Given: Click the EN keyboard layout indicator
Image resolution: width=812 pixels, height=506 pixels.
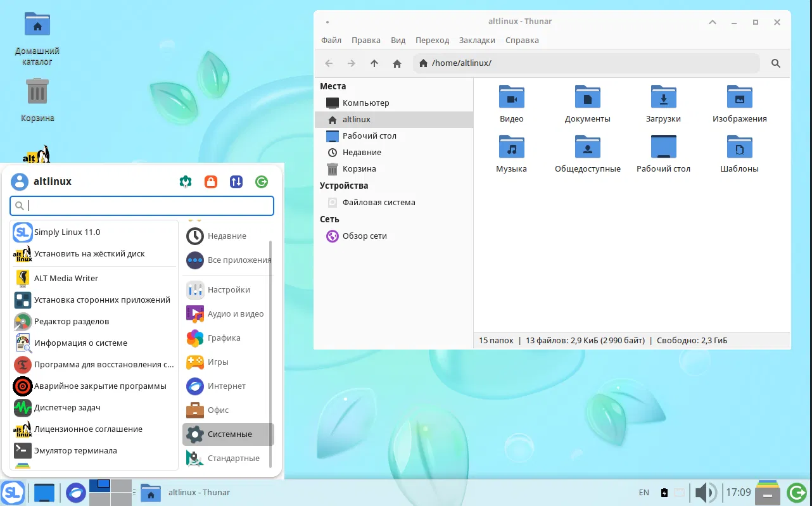Looking at the screenshot, I should coord(644,493).
